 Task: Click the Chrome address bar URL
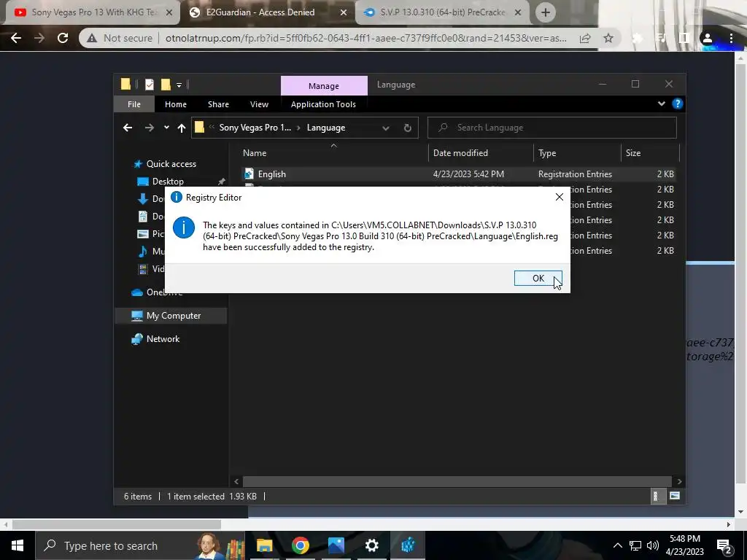click(x=366, y=38)
